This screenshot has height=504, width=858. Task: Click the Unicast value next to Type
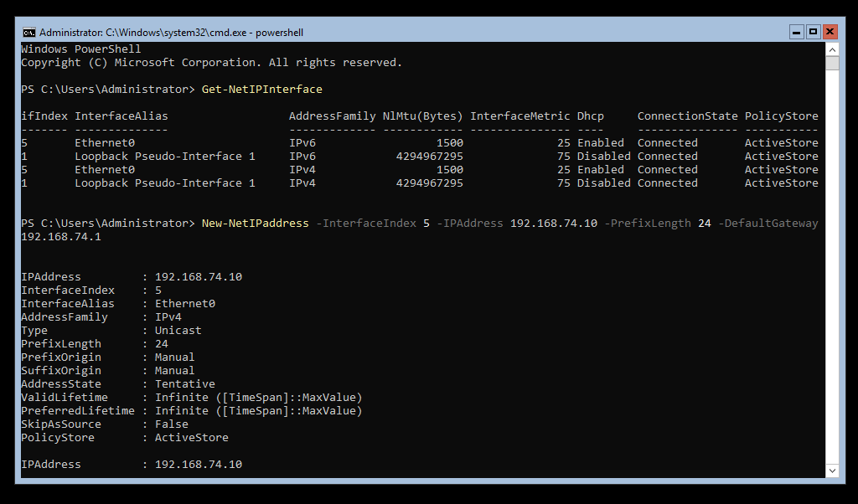[x=178, y=331]
